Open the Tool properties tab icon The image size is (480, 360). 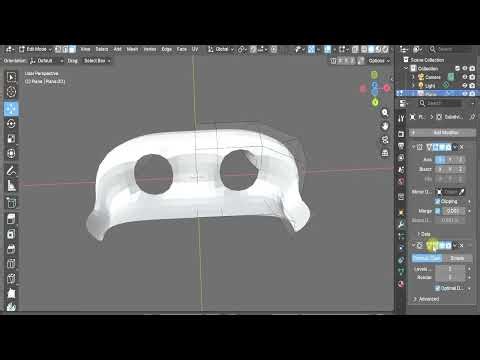pyautogui.click(x=401, y=118)
